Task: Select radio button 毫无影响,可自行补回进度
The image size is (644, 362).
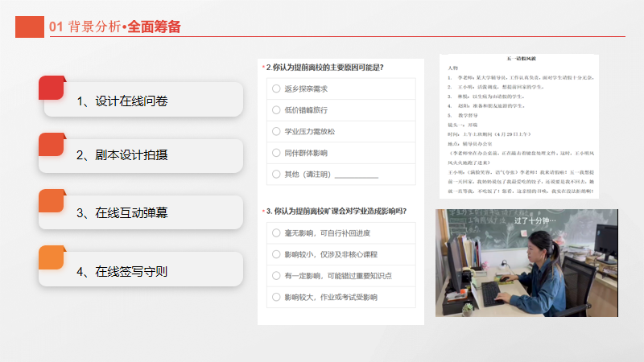Action: (x=276, y=233)
